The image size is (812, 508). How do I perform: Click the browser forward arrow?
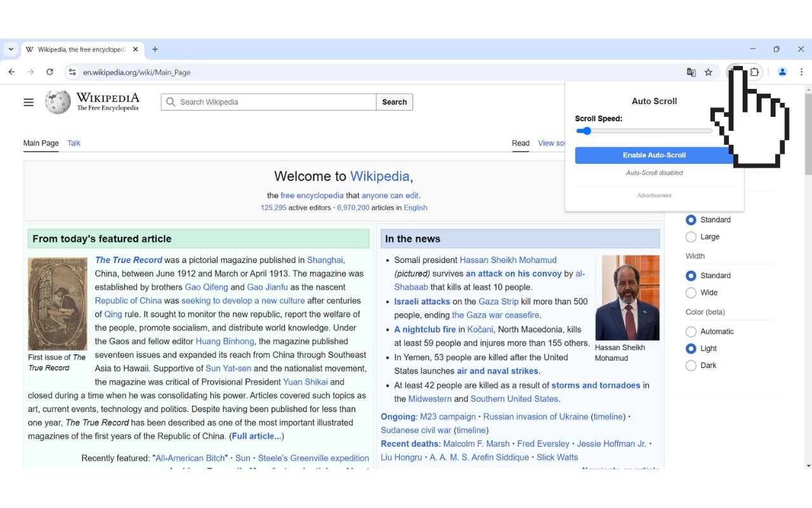30,72
